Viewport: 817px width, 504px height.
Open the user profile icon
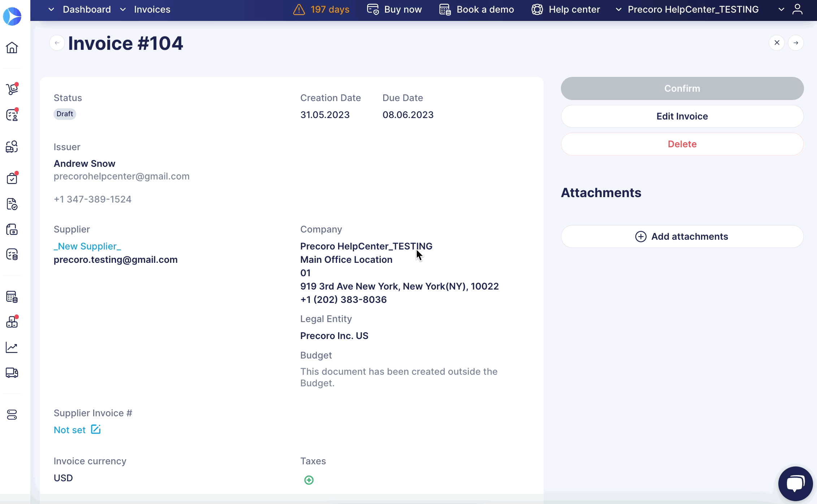(797, 9)
